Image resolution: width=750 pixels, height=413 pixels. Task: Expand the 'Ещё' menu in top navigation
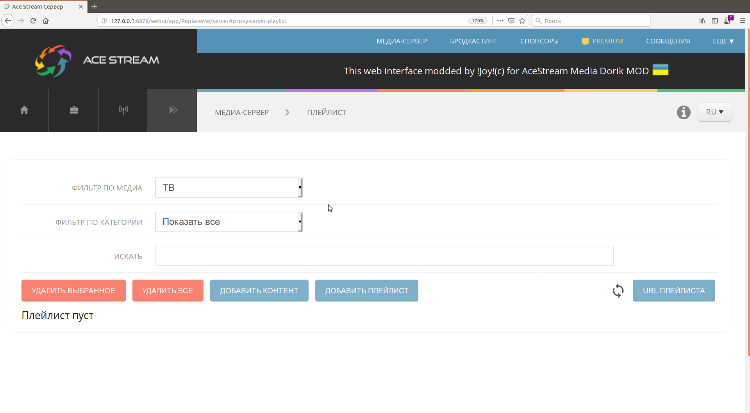click(x=722, y=42)
